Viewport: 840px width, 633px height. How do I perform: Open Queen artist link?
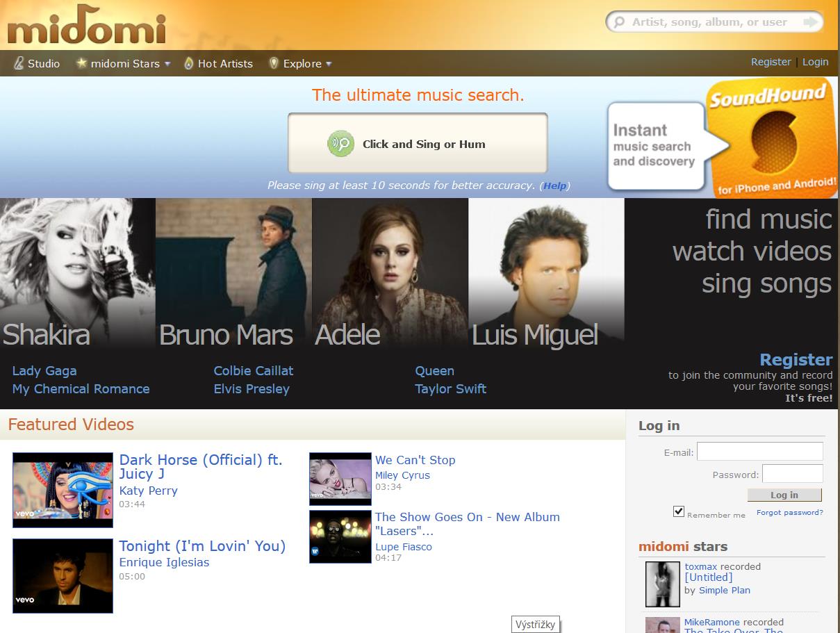(434, 370)
